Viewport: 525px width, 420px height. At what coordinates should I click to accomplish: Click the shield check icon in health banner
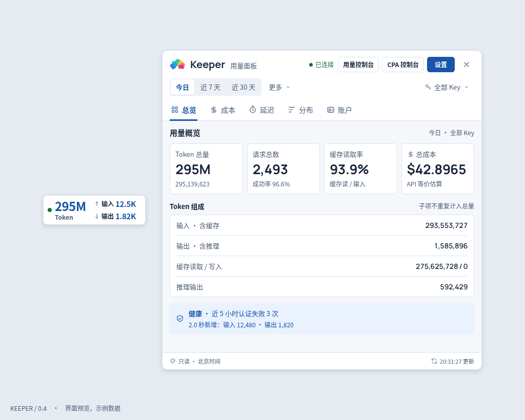point(180,319)
